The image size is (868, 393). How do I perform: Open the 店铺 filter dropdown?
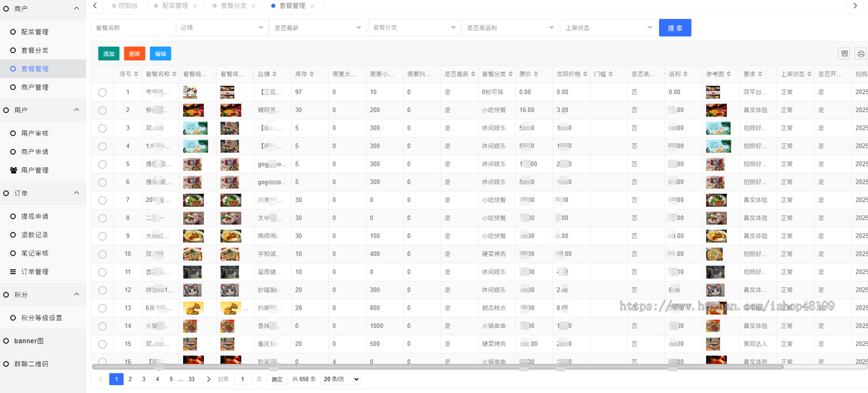click(222, 28)
